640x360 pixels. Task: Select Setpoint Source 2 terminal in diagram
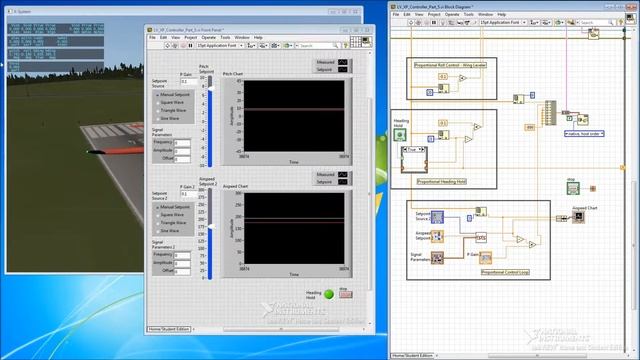[437, 217]
